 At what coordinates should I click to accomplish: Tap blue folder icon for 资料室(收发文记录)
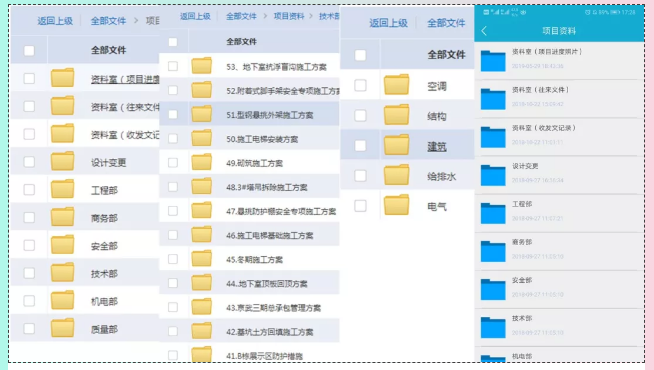[x=493, y=137]
